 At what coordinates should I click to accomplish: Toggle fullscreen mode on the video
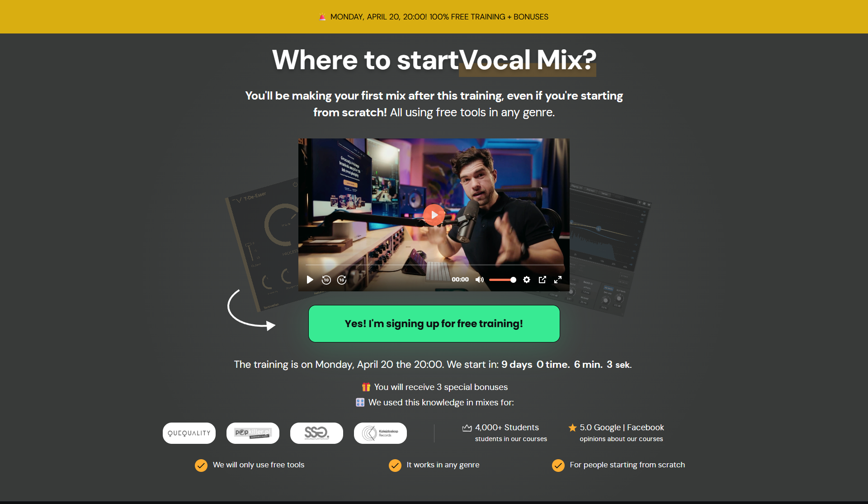(558, 280)
